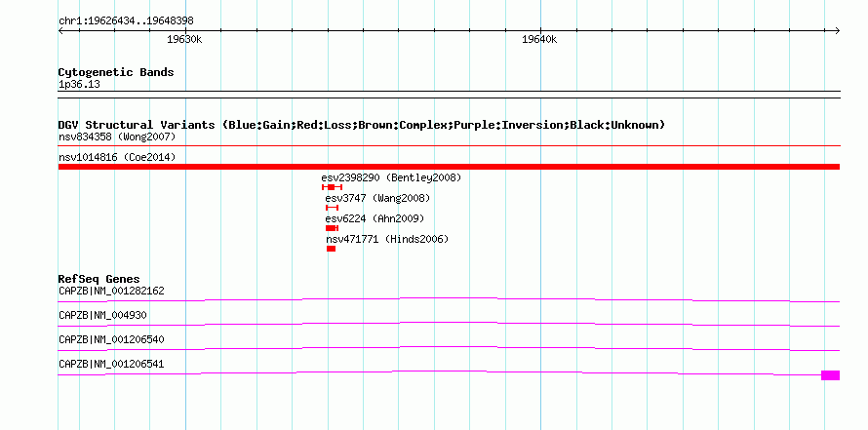Click the 1p36.13 band label
Screen dimensions: 868x430
tap(79, 85)
